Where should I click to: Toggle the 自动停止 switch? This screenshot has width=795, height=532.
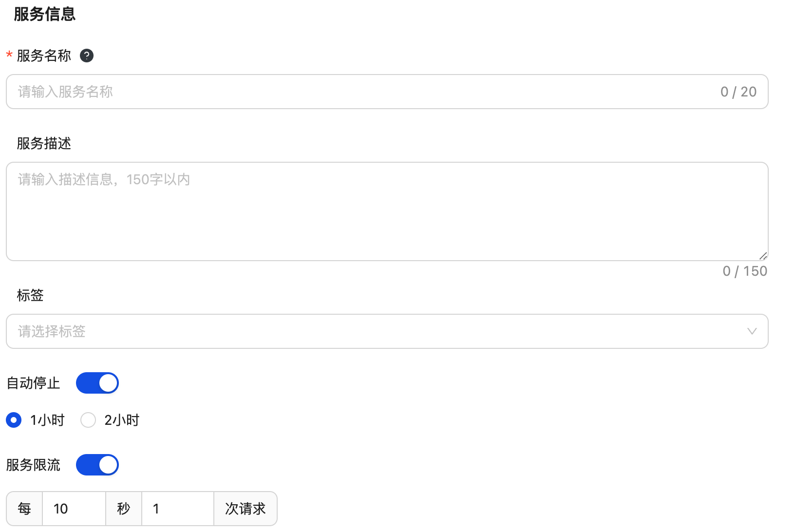tap(97, 383)
